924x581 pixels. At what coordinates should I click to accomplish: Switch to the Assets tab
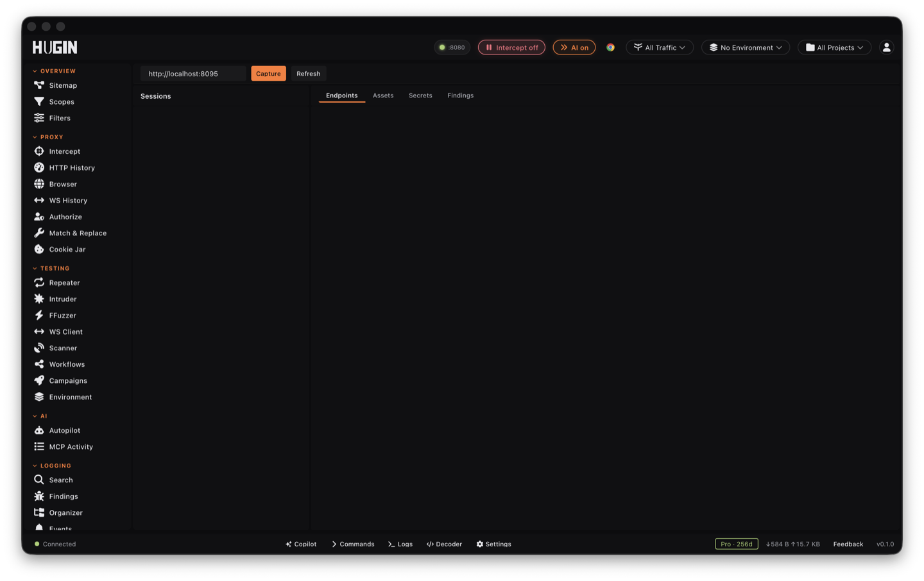pos(383,96)
